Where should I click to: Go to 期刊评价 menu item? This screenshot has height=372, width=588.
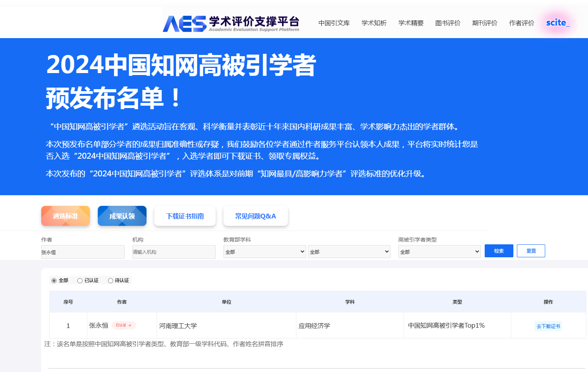point(485,23)
